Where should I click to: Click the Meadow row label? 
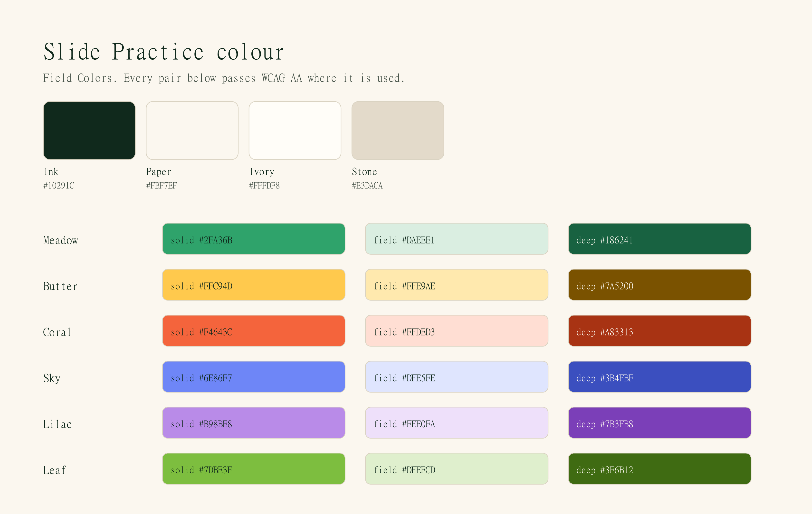(61, 240)
